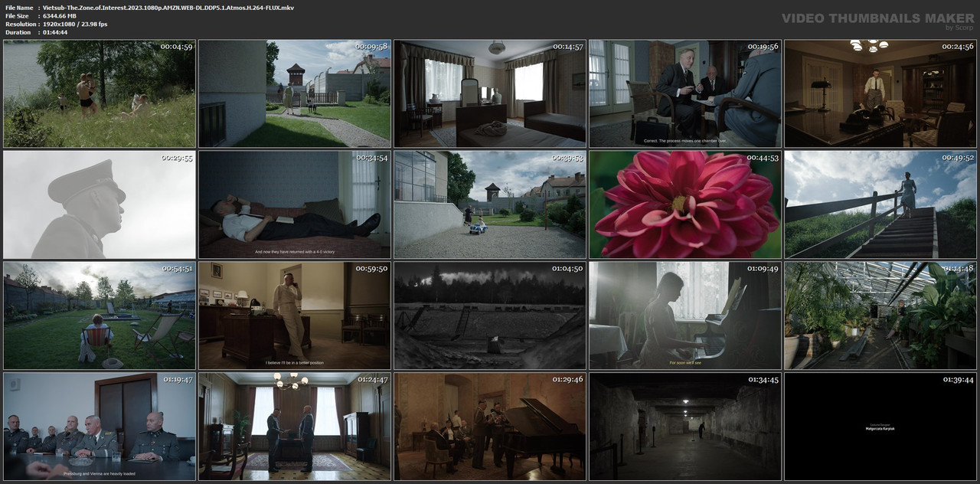
Task: Click subtitle 'And now they have returned with a 4-0 victory'
Action: coord(295,252)
